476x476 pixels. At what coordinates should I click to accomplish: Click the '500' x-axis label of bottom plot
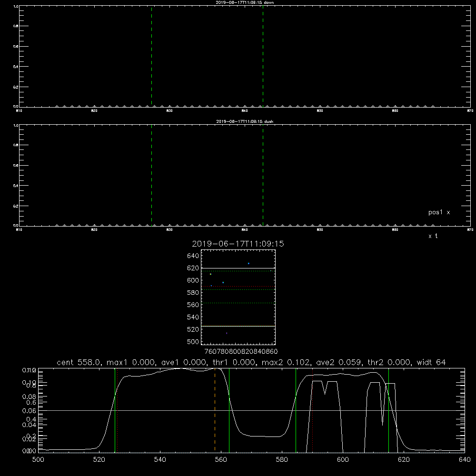tap(38, 460)
